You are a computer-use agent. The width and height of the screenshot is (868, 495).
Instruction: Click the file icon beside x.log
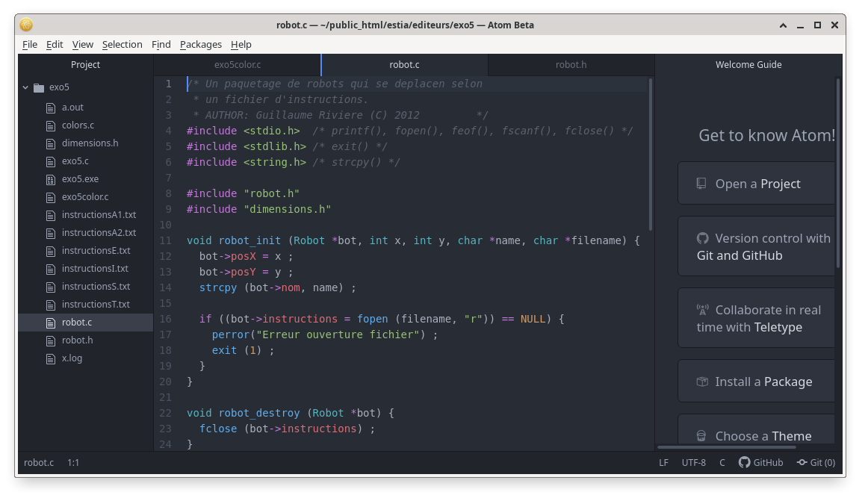[51, 358]
